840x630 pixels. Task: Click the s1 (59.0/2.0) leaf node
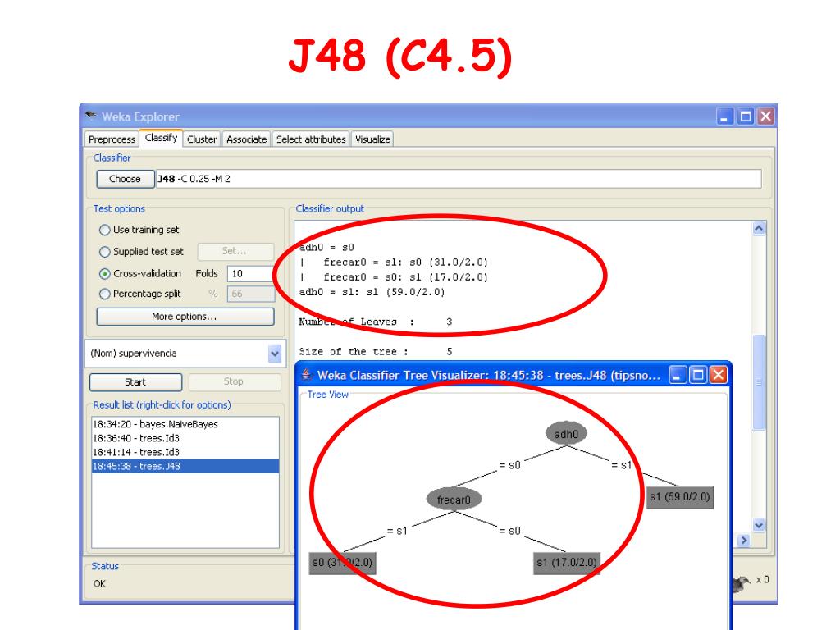(x=680, y=497)
